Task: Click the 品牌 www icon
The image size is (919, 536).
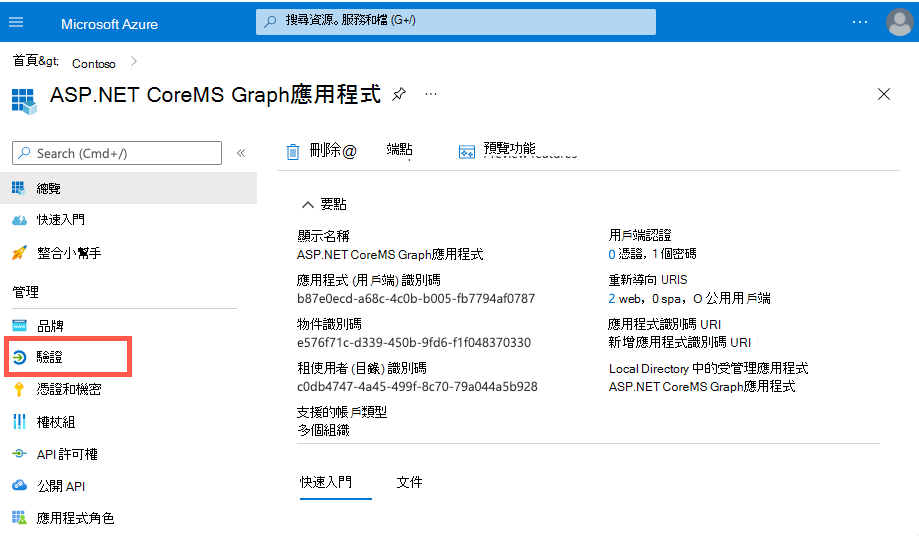Action: tap(19, 325)
